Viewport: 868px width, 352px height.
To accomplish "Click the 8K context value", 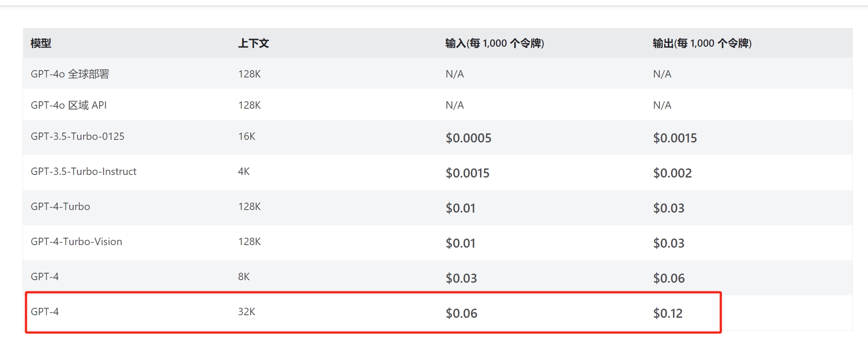I will [244, 277].
